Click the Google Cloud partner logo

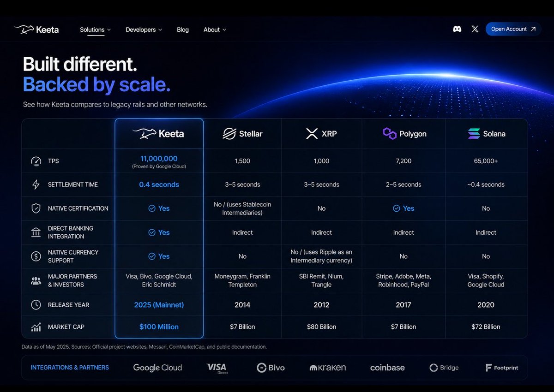tap(157, 368)
